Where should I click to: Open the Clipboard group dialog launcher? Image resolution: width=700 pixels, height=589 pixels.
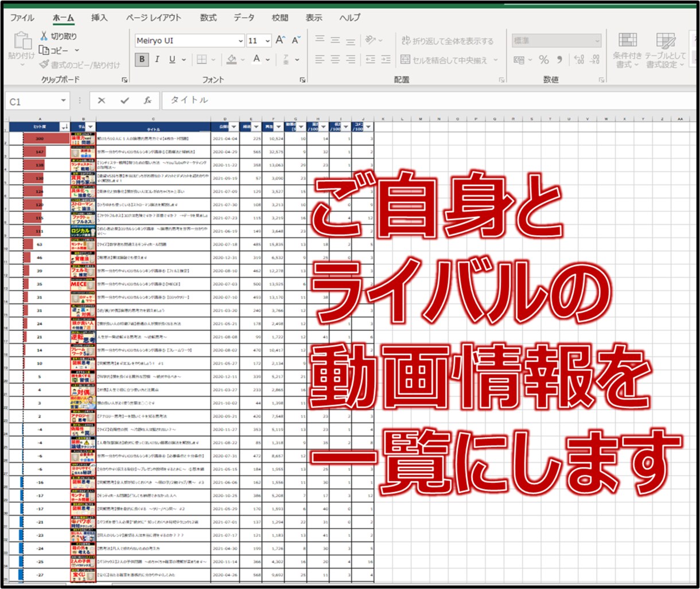click(x=125, y=80)
